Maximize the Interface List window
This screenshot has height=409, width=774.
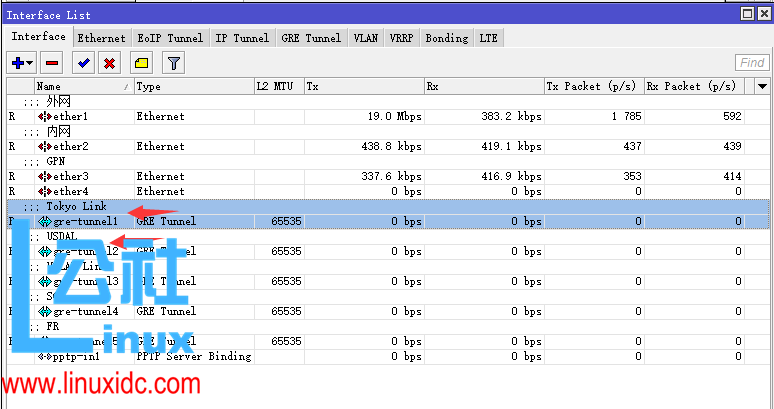(x=748, y=14)
